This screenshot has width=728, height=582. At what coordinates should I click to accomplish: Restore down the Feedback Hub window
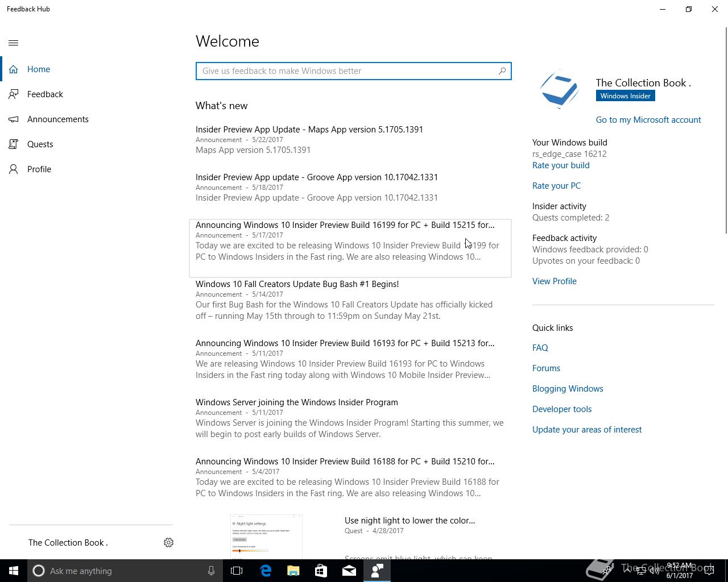(689, 9)
